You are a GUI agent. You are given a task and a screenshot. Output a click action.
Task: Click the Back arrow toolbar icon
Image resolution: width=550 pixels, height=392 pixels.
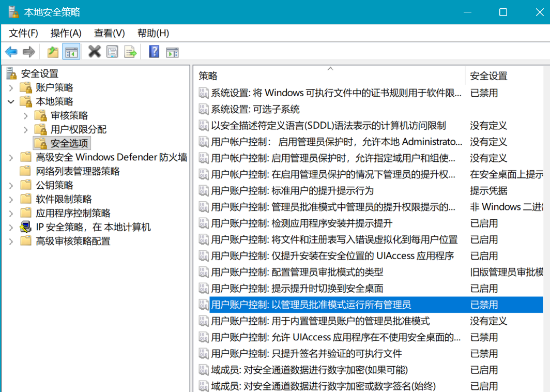(x=11, y=52)
